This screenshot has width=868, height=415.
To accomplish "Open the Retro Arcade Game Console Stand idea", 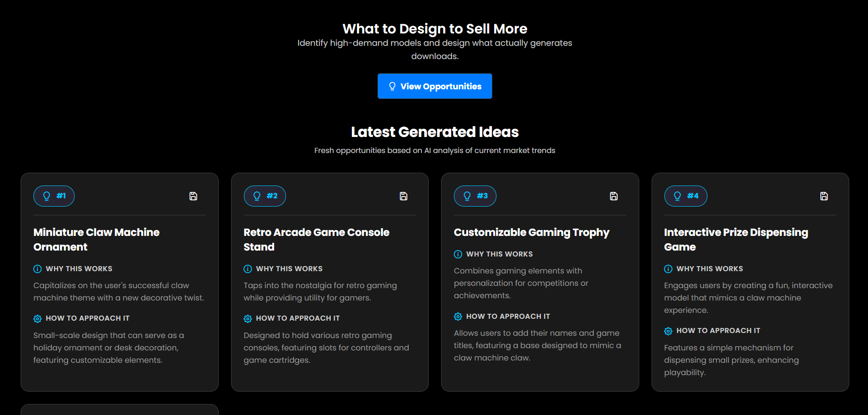I will [x=316, y=239].
